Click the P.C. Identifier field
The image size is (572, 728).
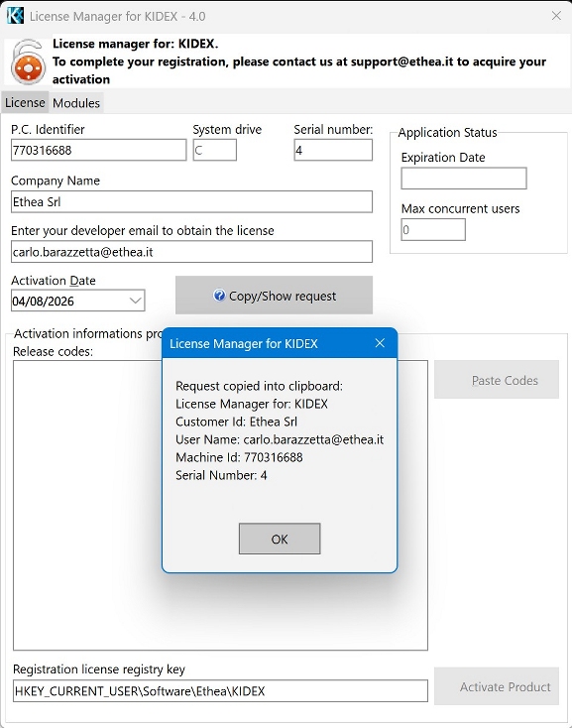click(x=98, y=150)
